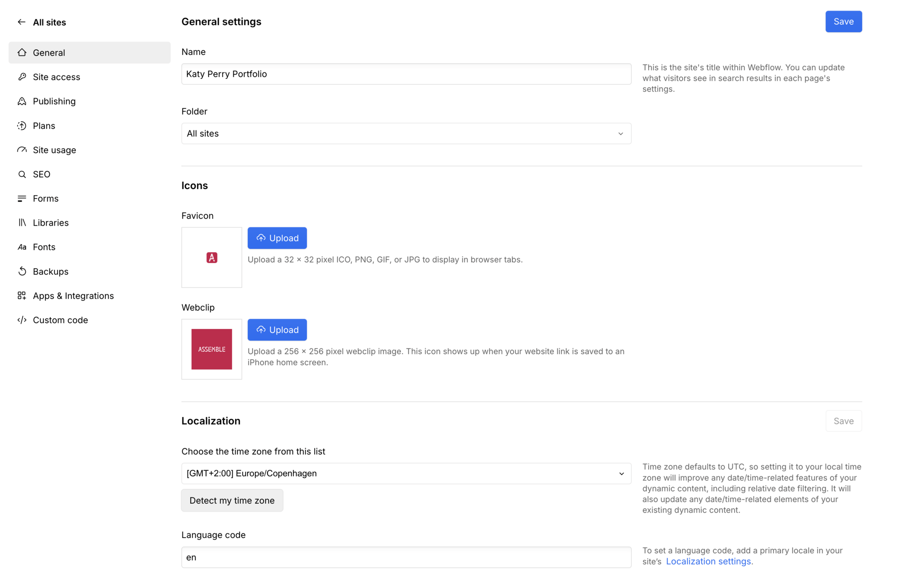Click the back arrow next to All sites
911x588 pixels.
[21, 22]
